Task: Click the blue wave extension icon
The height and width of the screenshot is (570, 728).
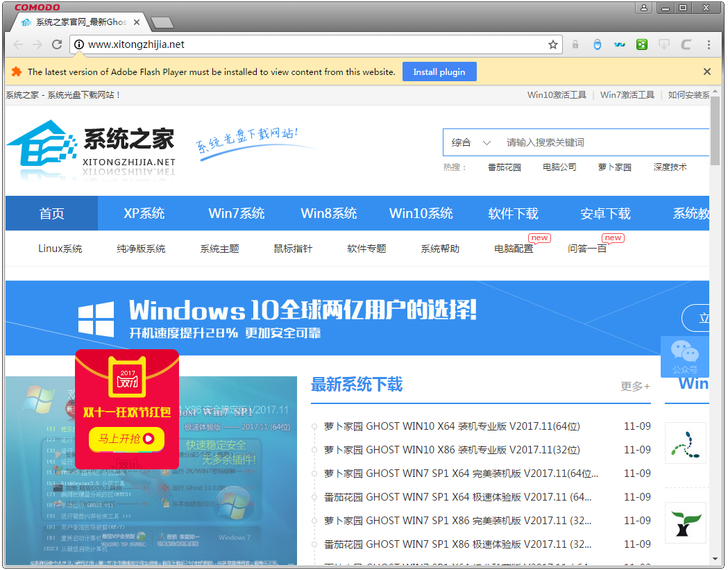Action: pyautogui.click(x=620, y=45)
